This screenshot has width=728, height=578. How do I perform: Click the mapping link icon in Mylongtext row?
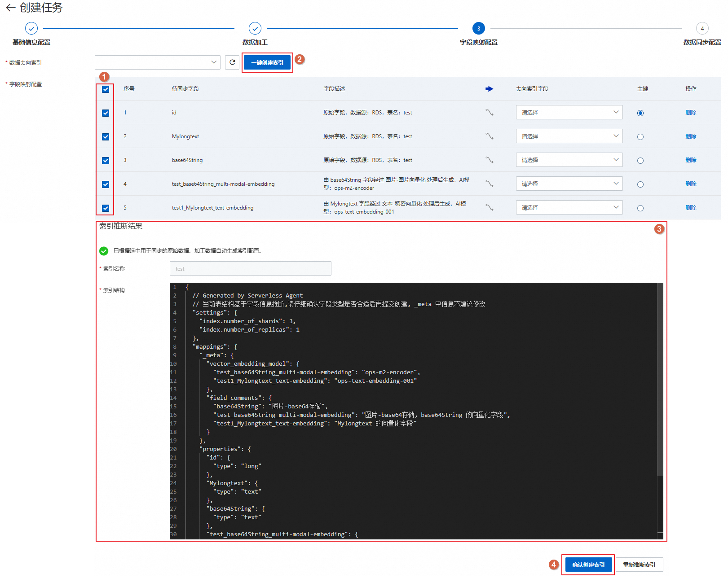click(490, 136)
